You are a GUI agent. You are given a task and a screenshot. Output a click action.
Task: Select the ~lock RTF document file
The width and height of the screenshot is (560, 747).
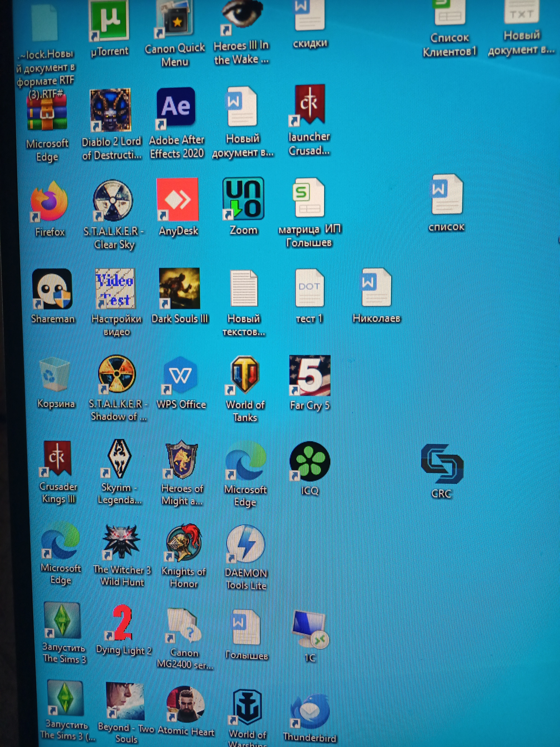(x=45, y=24)
